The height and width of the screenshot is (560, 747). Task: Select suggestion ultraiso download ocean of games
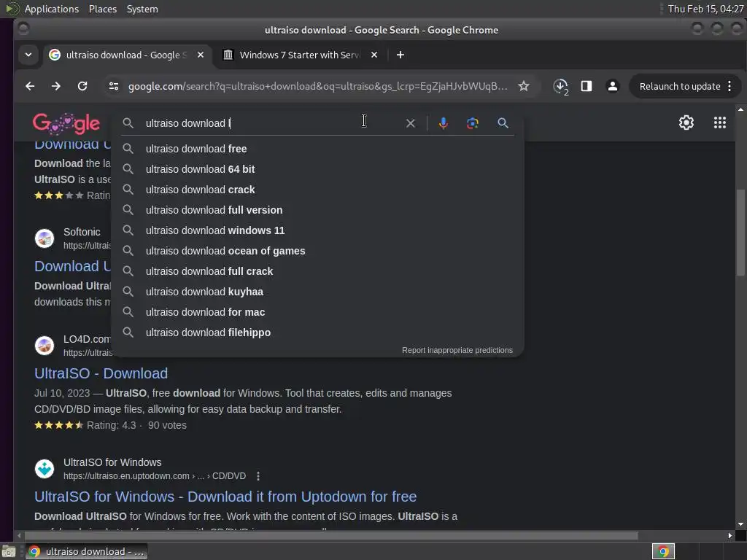(317, 251)
